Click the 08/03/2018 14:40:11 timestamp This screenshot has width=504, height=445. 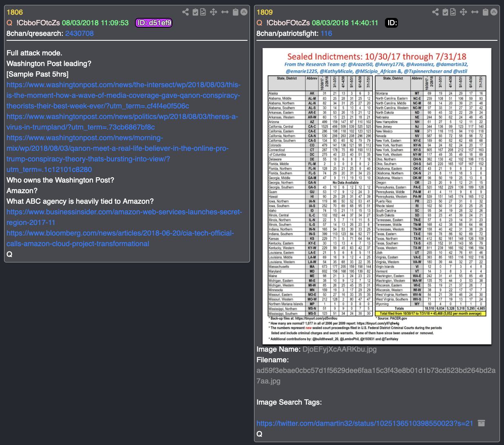[x=345, y=23]
